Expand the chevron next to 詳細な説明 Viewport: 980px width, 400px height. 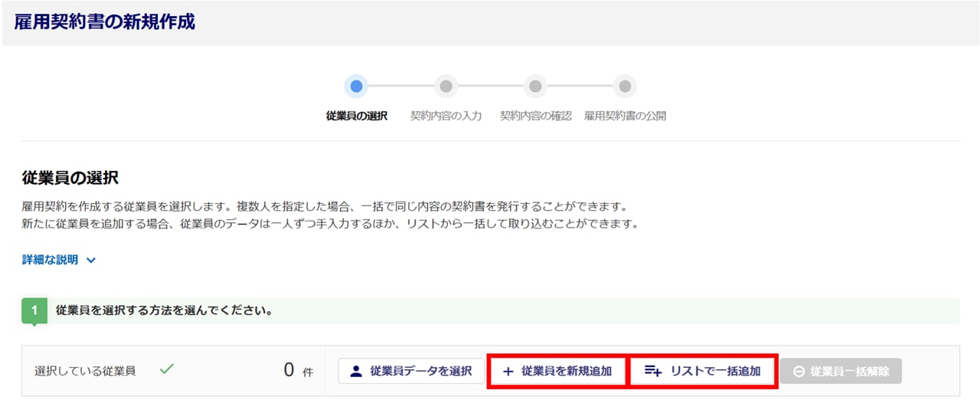[91, 261]
